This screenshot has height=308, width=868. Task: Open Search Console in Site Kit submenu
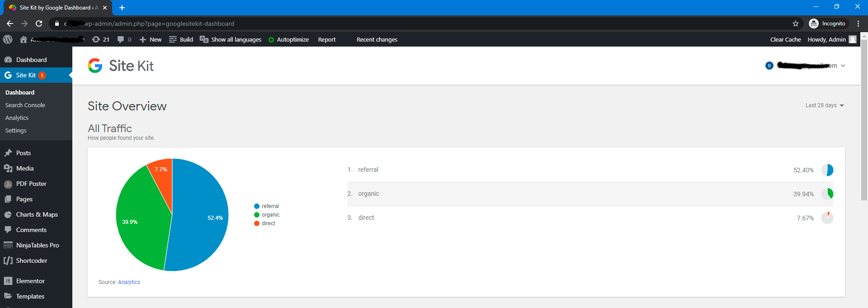25,105
